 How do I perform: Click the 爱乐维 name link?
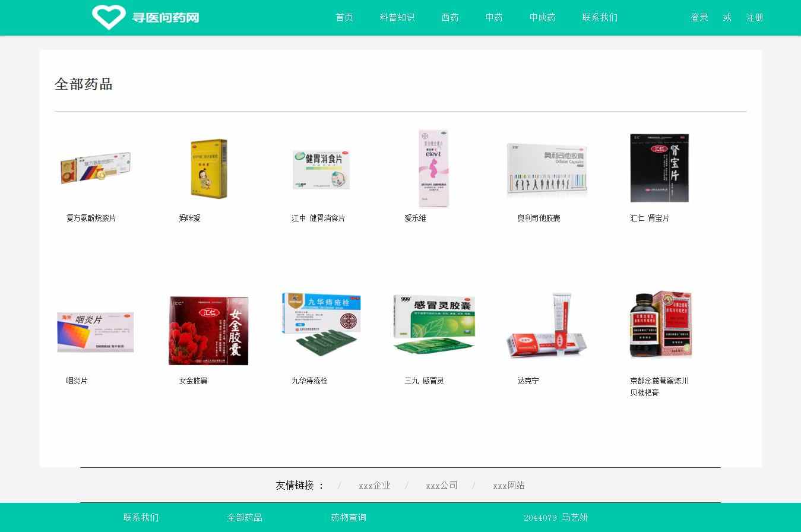(415, 218)
